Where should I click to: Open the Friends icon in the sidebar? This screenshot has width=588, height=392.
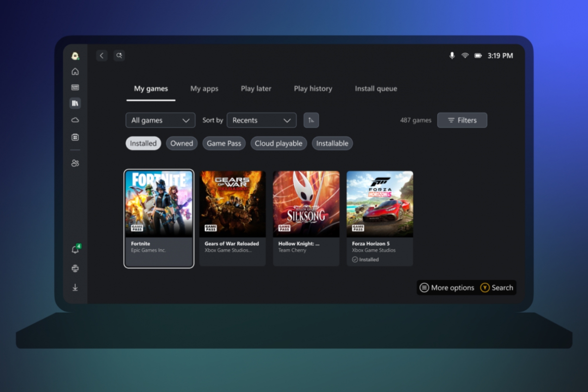pos(75,163)
